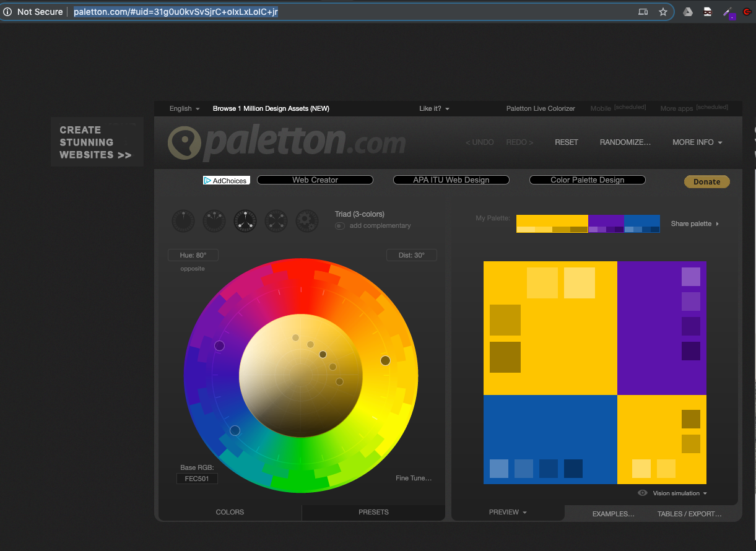Viewport: 756px width, 551px height.
Task: Switch to the COLORS tab
Action: (230, 512)
